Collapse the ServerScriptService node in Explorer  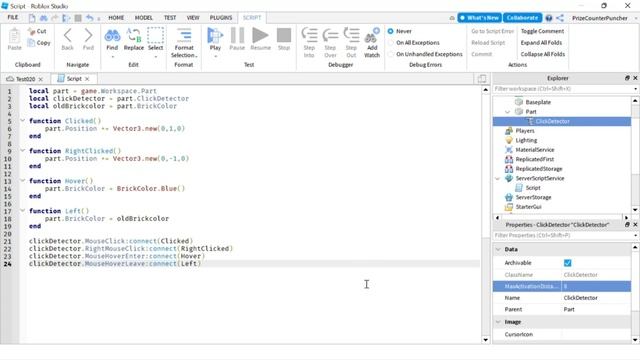click(498, 178)
